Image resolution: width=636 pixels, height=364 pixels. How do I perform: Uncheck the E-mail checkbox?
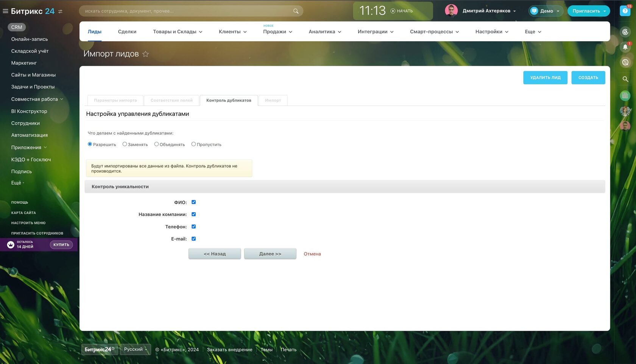(193, 239)
